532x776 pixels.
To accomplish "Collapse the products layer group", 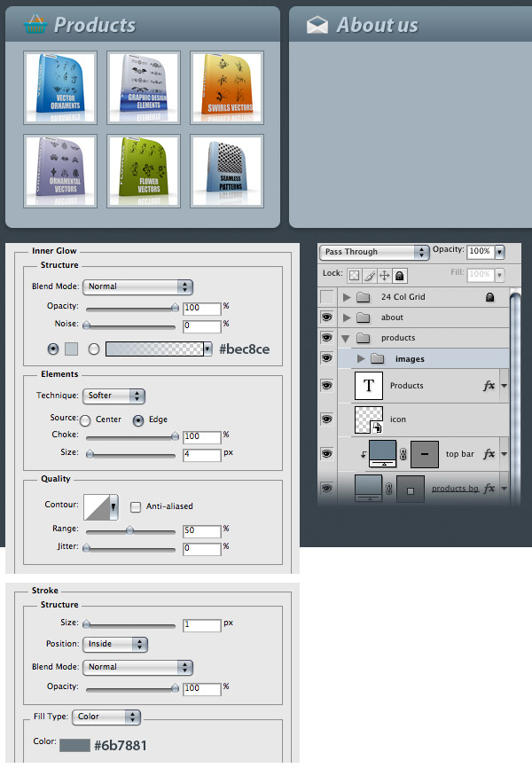I will (346, 339).
